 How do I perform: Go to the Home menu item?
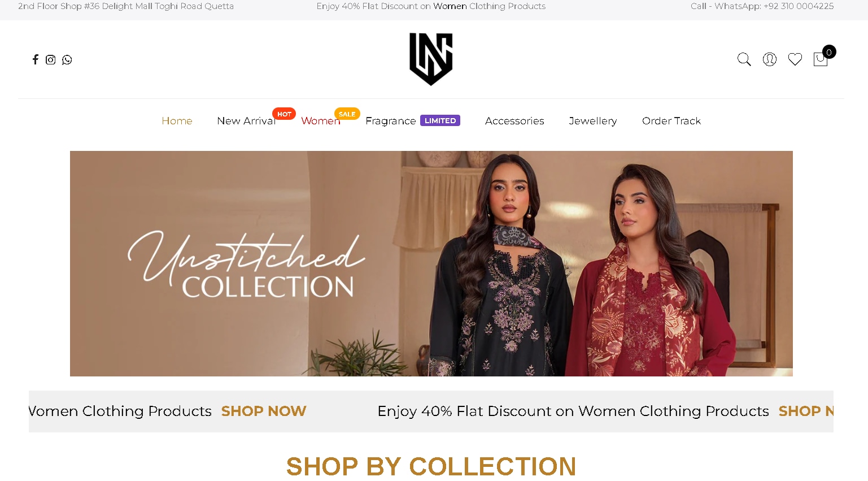coord(177,121)
